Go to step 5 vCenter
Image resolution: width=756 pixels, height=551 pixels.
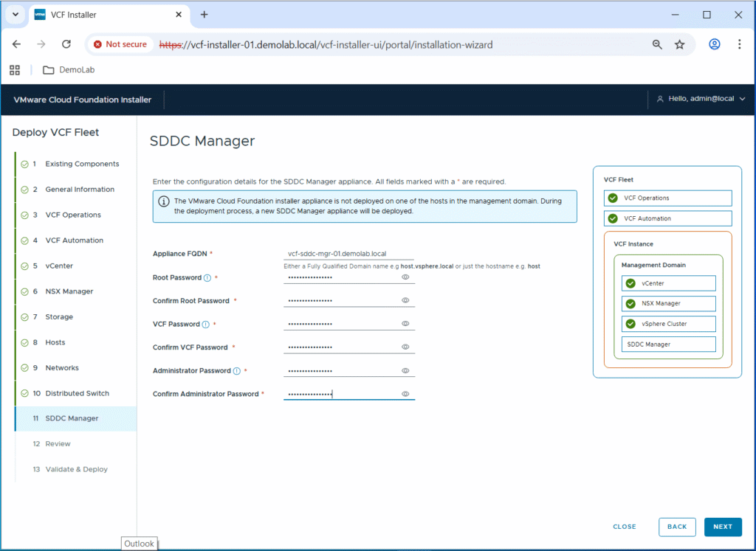(x=59, y=266)
